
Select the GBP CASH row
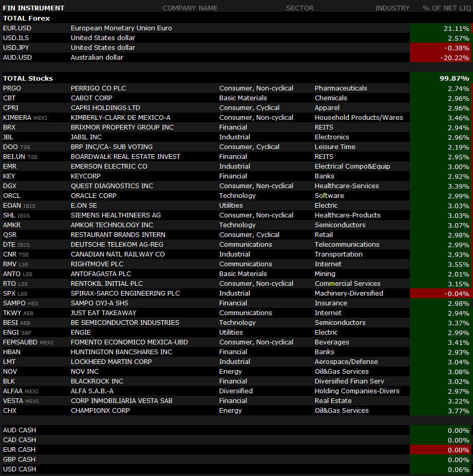coord(236,460)
